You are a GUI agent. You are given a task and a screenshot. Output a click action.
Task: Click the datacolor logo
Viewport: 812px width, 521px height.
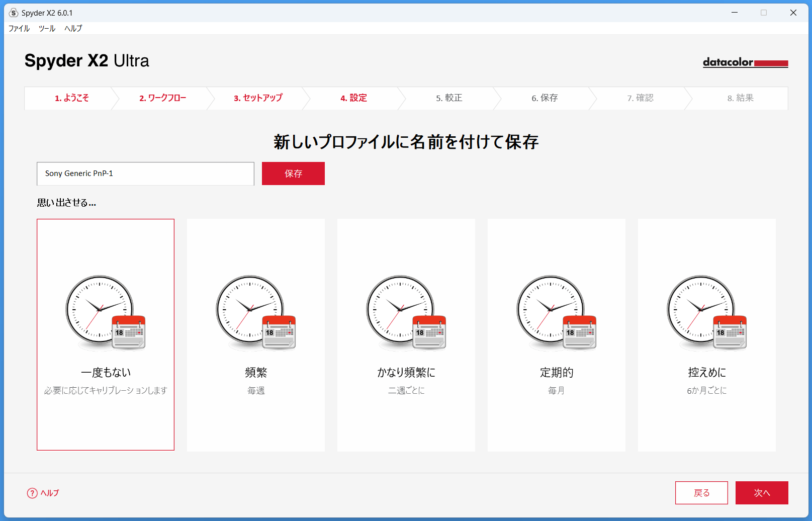tap(745, 62)
